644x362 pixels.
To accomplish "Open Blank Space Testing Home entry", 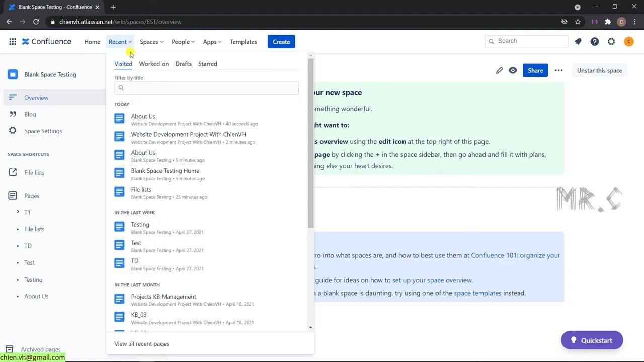I will coord(165,174).
